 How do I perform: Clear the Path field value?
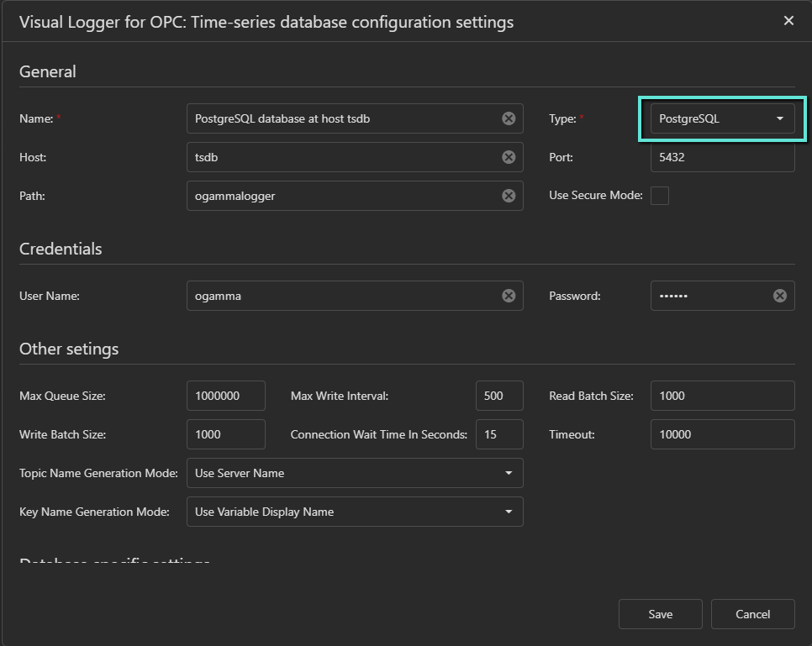pyautogui.click(x=509, y=196)
